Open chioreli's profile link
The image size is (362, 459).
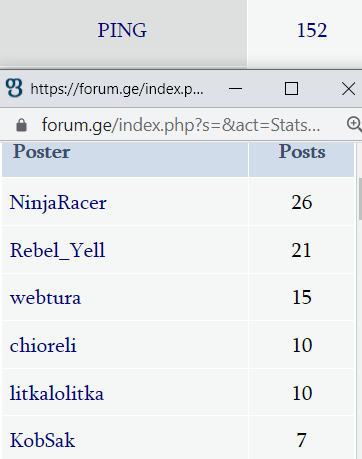43,345
